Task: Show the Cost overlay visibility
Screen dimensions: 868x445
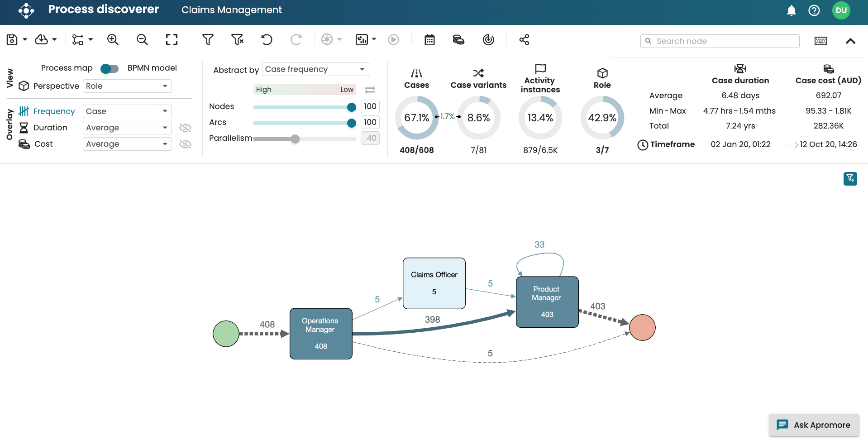Action: 185,144
